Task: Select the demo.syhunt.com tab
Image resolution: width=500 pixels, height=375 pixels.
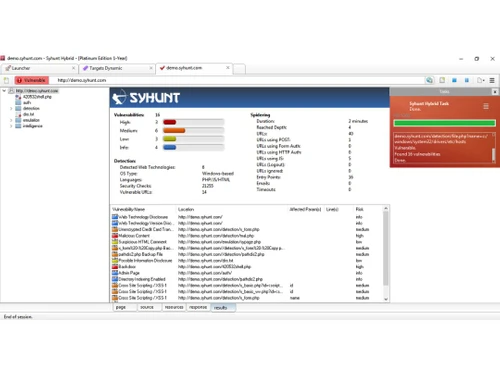Action: [x=194, y=68]
